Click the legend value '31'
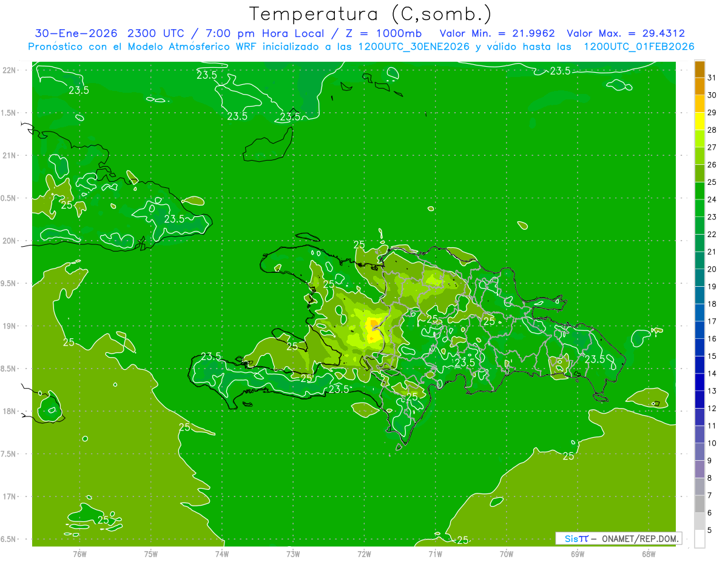Viewport: 728px width, 562px height. coord(712,78)
